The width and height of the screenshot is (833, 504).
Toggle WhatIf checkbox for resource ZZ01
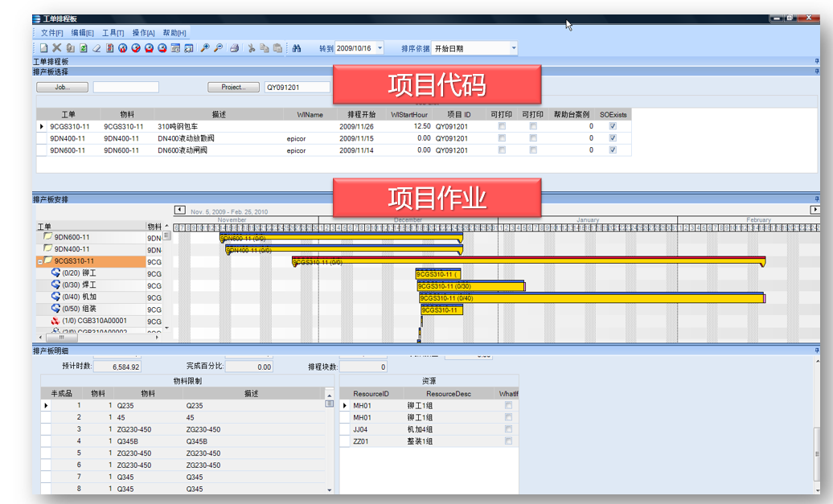(x=508, y=440)
